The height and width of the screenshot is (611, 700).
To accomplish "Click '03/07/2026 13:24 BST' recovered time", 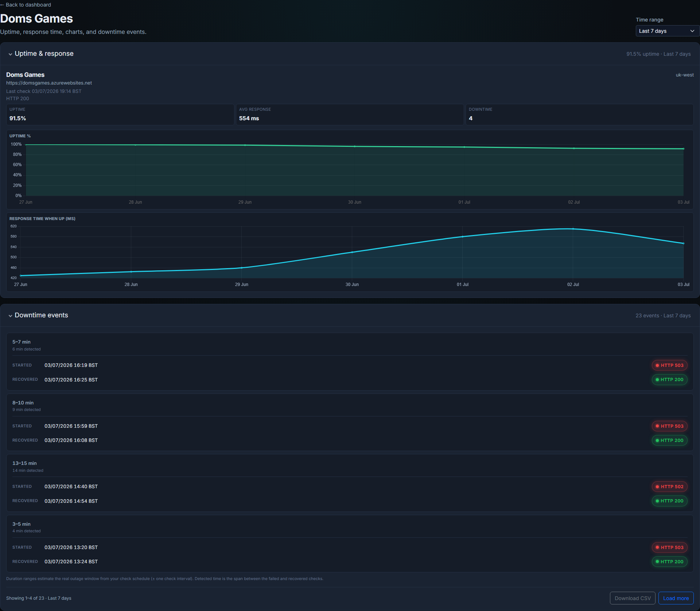I will [71, 562].
